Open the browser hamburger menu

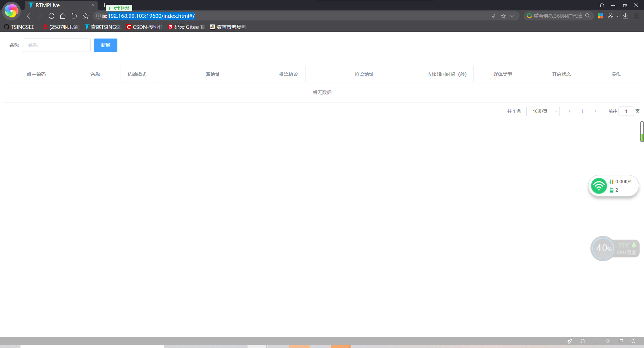pyautogui.click(x=637, y=16)
